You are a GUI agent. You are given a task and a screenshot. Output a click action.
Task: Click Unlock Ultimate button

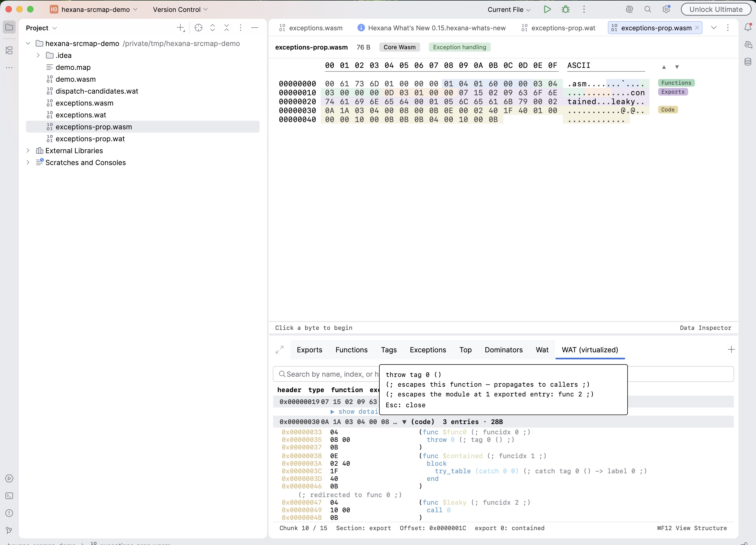pyautogui.click(x=716, y=9)
